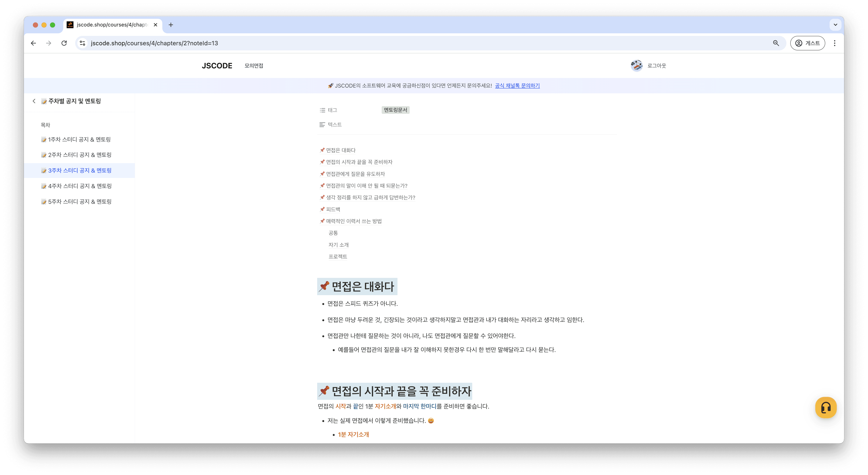This screenshot has width=868, height=475.
Task: Open a new tab with the plus button
Action: point(171,25)
